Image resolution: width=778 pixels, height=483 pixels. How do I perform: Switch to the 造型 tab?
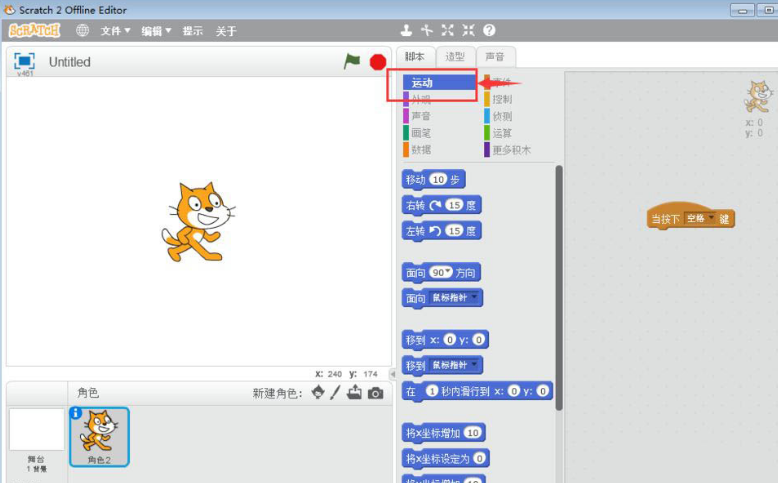455,57
